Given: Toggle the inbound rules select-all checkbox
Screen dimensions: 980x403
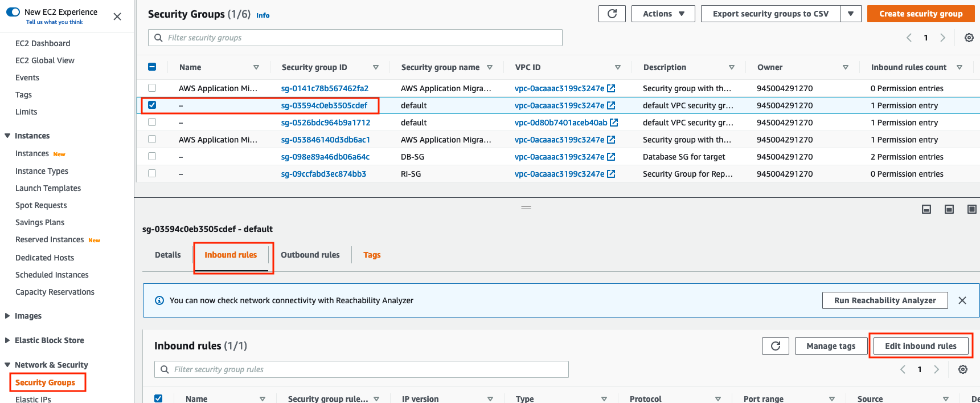Looking at the screenshot, I should 158,398.
